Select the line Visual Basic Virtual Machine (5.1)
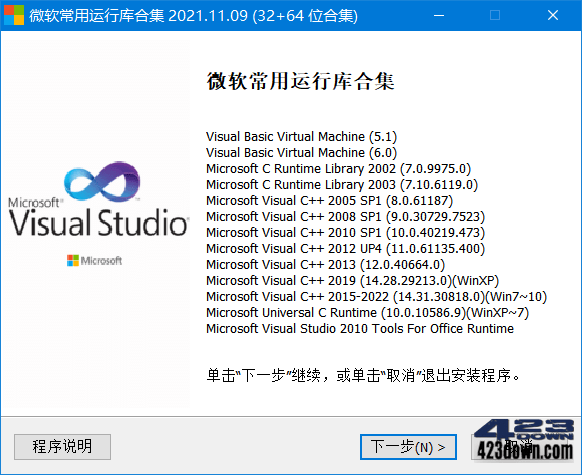 click(x=301, y=137)
